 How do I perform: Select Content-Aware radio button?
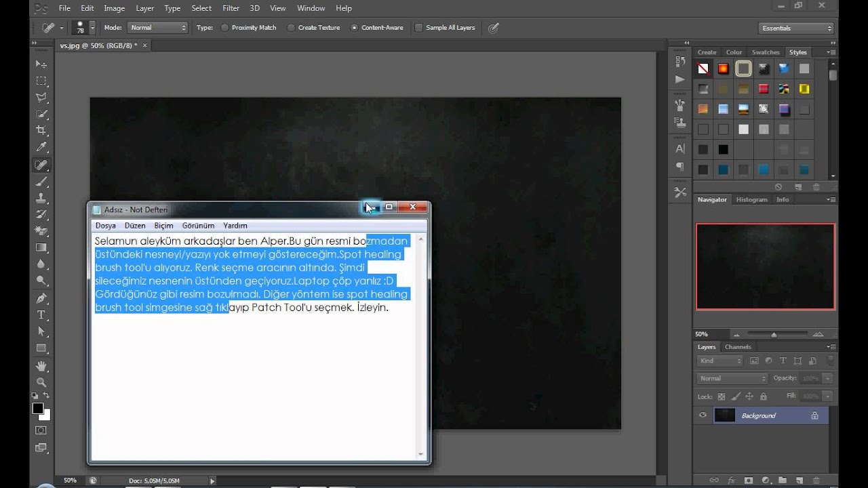click(x=355, y=28)
